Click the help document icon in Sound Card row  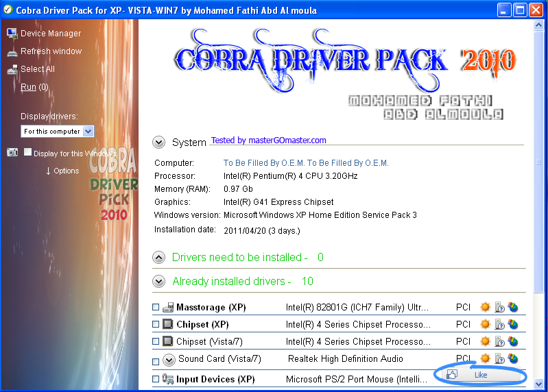pos(499,358)
